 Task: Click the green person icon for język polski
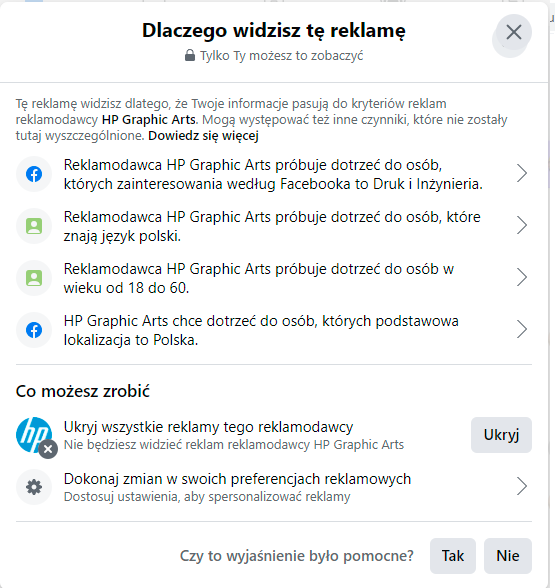(34, 226)
